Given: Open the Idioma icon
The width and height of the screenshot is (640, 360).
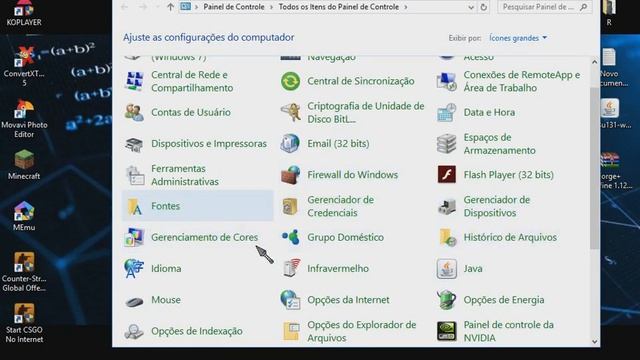Looking at the screenshot, I should tap(134, 269).
